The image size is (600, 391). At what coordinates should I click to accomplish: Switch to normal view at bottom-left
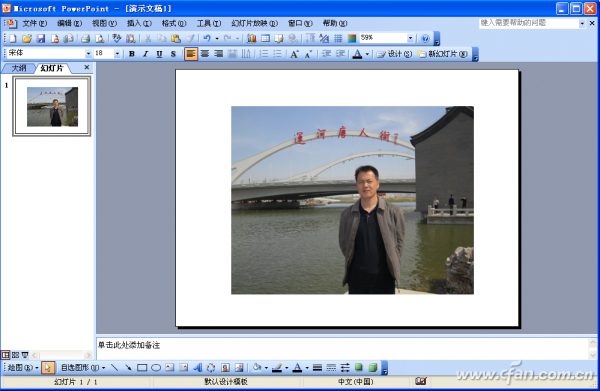tap(5, 355)
